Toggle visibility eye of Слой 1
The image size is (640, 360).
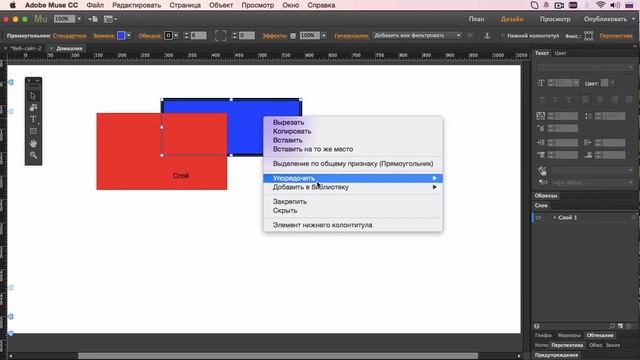point(538,218)
